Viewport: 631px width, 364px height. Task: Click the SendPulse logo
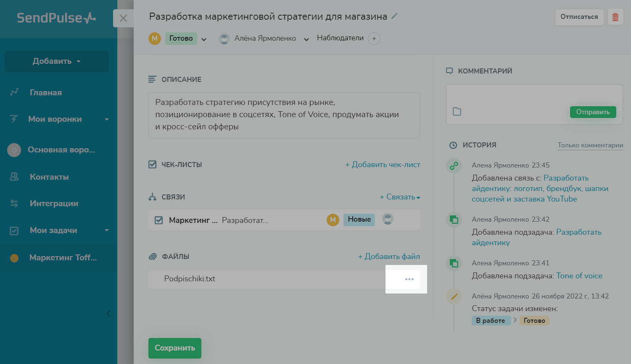[x=56, y=18]
